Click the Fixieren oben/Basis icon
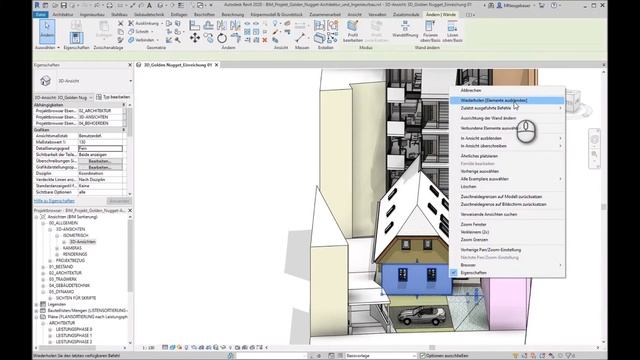The width and height of the screenshot is (640, 360). [430, 31]
